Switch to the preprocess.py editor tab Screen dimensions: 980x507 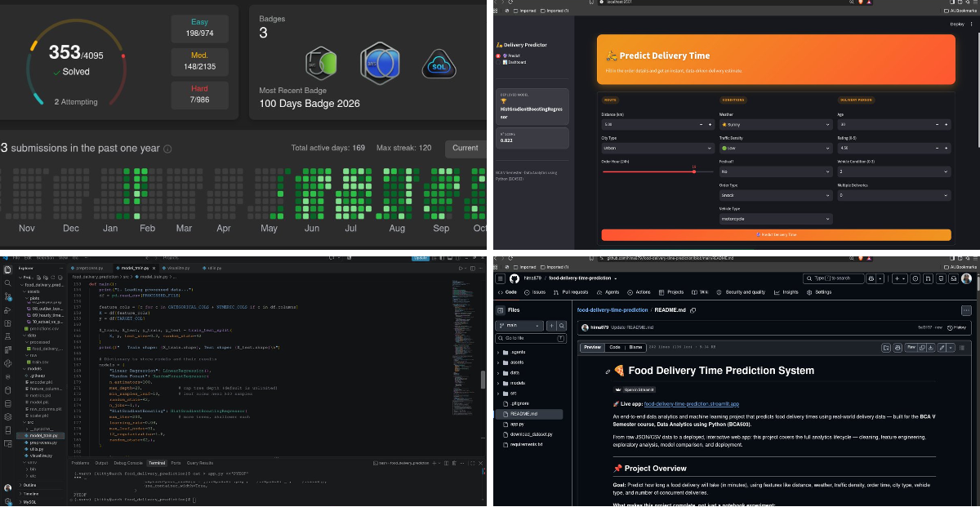[91, 267]
